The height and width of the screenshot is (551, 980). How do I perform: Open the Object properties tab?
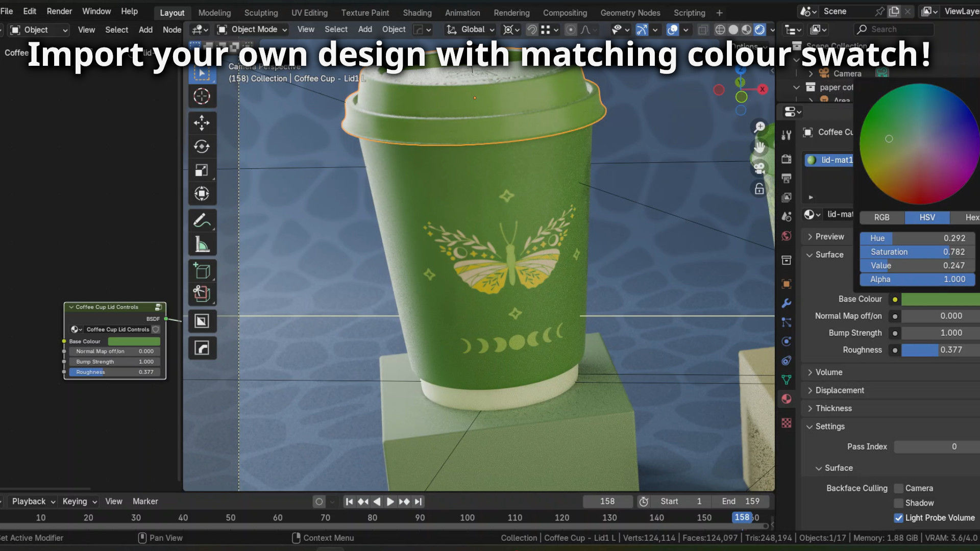point(787,284)
